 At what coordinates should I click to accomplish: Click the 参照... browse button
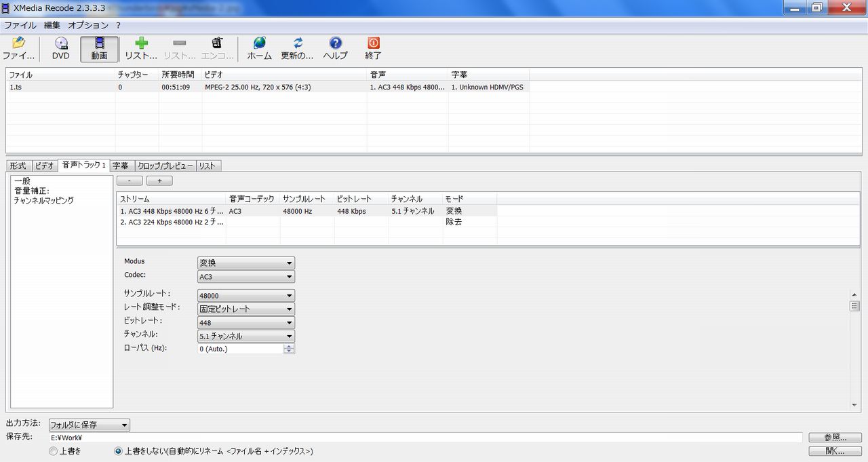(835, 438)
